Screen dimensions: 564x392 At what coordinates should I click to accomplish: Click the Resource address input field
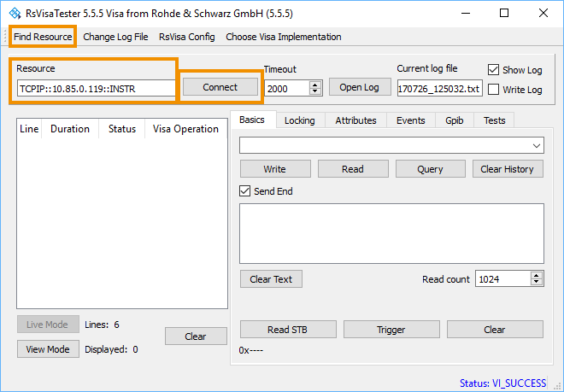[96, 89]
